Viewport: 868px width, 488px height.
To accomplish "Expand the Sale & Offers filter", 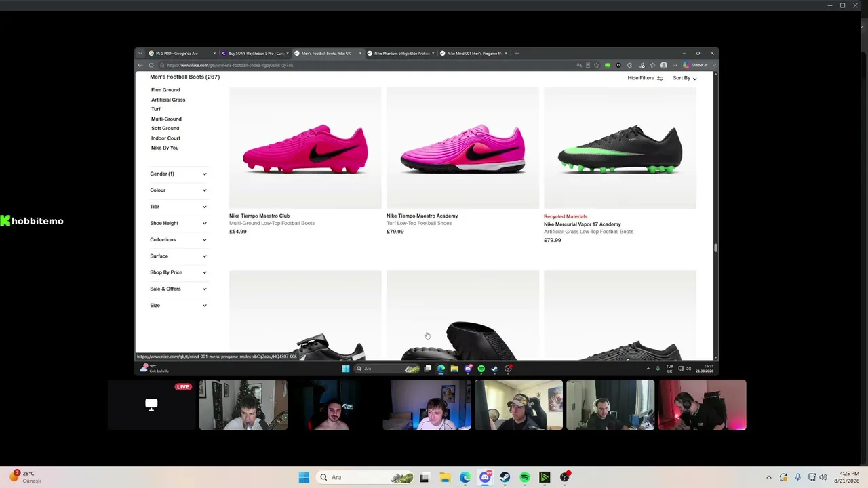I will point(178,289).
